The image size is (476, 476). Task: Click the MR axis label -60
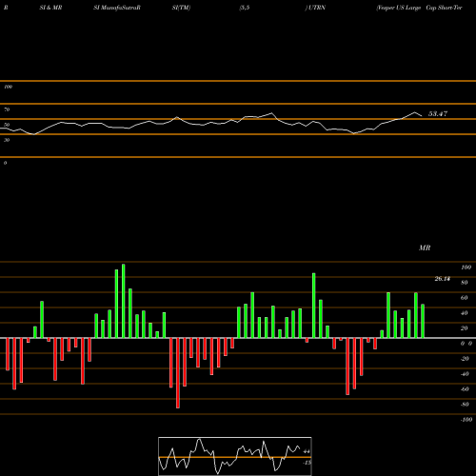465,389
